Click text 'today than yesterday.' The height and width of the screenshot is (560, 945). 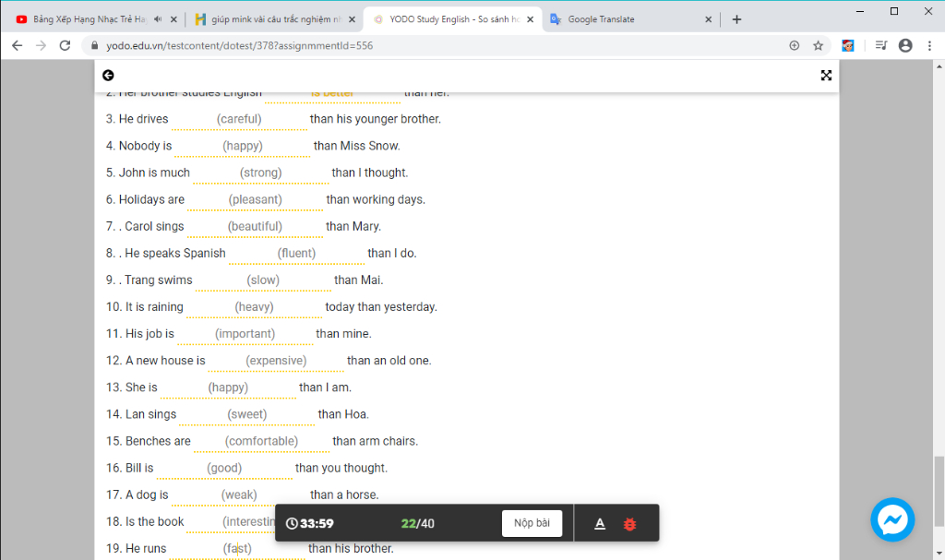point(381,307)
